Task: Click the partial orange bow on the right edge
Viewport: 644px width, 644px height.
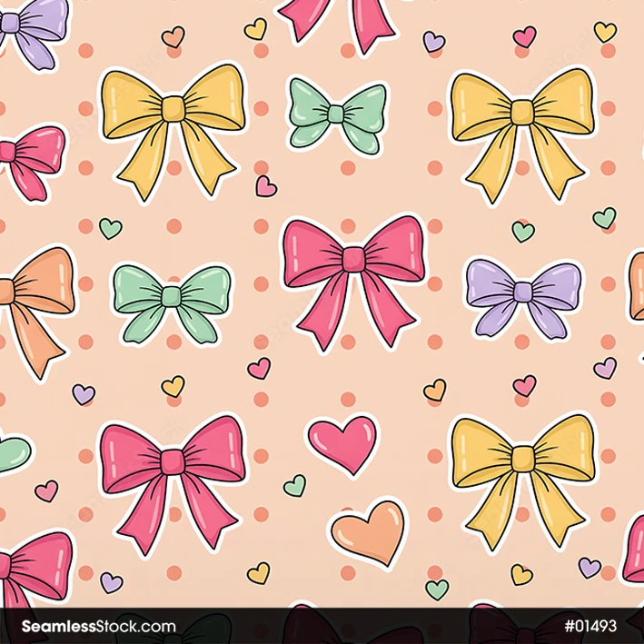Action: point(635,286)
